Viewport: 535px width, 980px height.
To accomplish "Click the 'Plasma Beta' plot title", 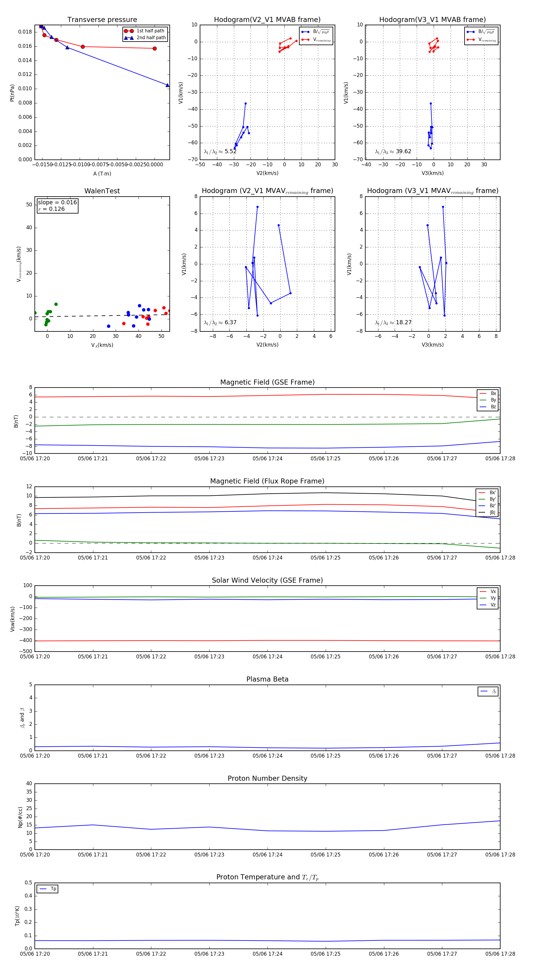I will click(x=267, y=679).
